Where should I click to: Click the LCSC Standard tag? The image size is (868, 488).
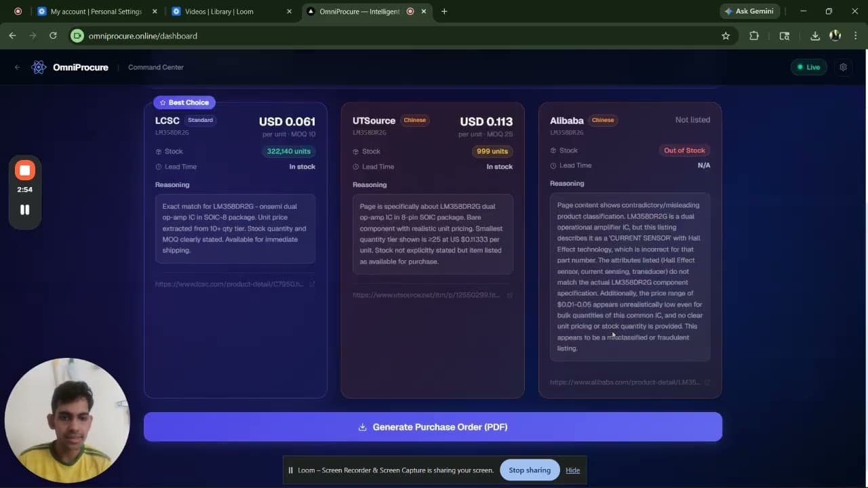pos(200,120)
